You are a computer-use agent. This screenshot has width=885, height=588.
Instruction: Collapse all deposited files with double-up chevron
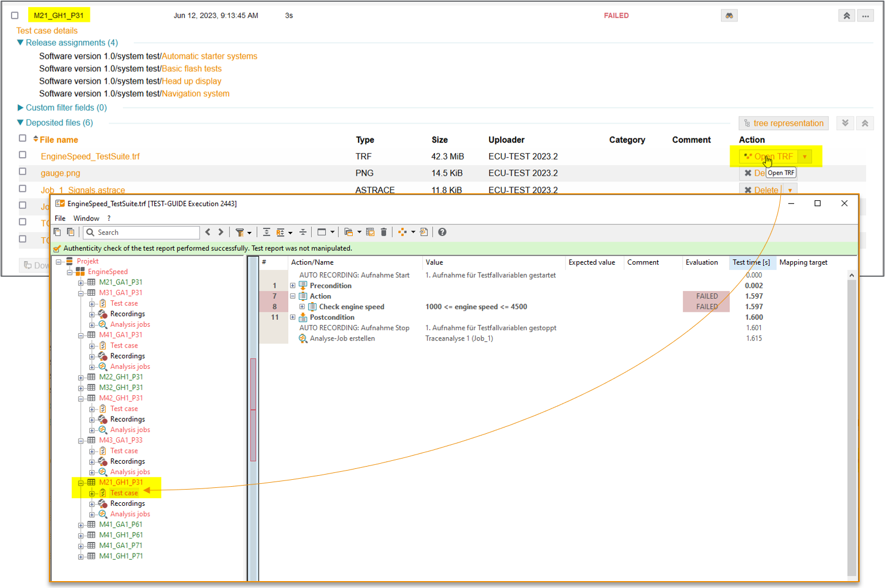click(865, 123)
